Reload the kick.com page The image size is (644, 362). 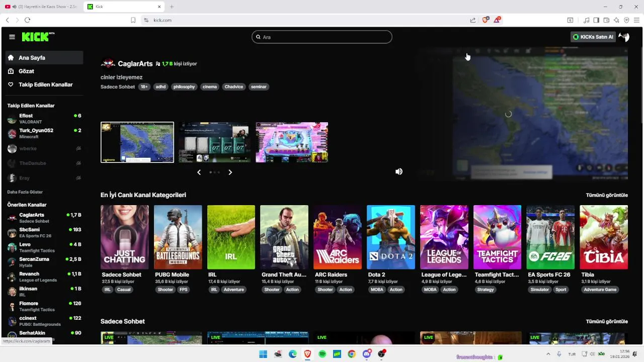click(x=27, y=20)
